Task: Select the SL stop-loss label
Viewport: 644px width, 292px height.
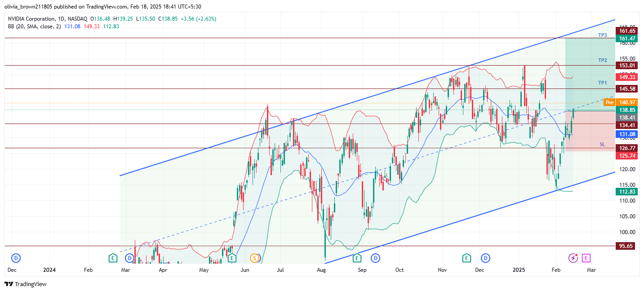Action: point(603,144)
